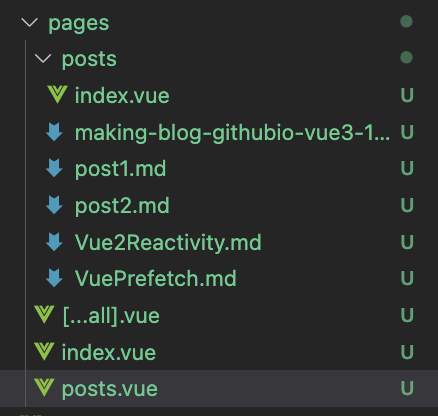Open the [...all].vue file
This screenshot has height=416, width=438.
click(111, 316)
